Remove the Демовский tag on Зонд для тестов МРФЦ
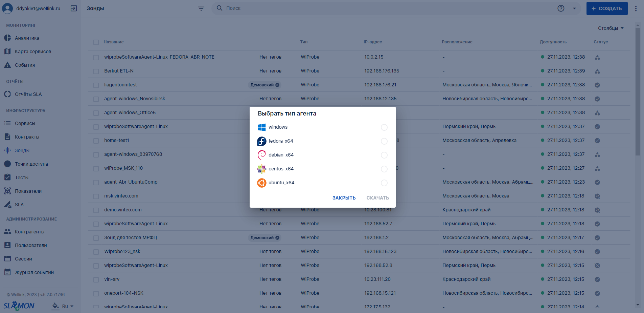Image resolution: width=644 pixels, height=313 pixels. [x=277, y=238]
